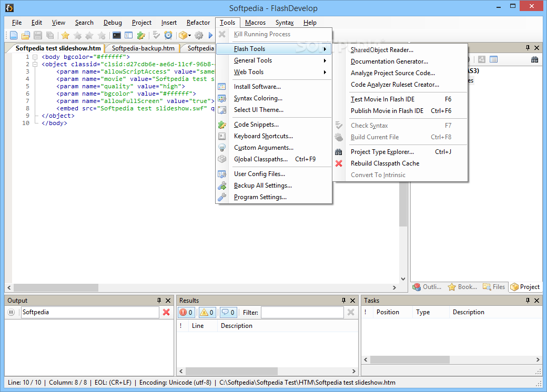Click the red X clear icon in Output
This screenshot has width=547, height=392.
point(166,312)
